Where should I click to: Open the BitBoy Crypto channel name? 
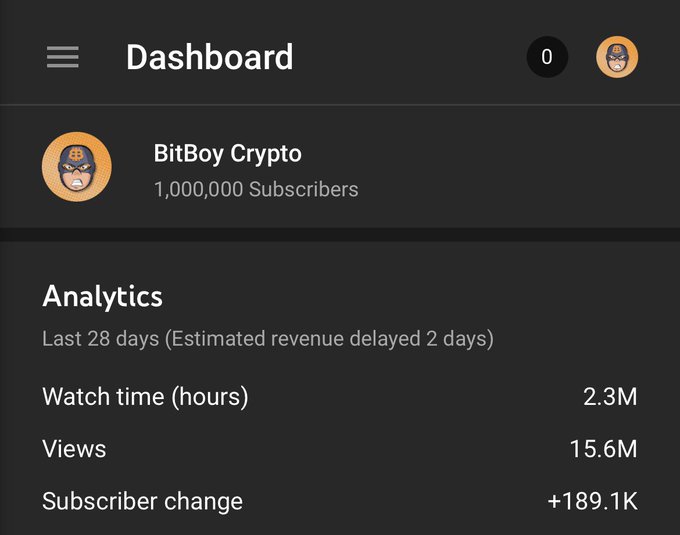[228, 154]
